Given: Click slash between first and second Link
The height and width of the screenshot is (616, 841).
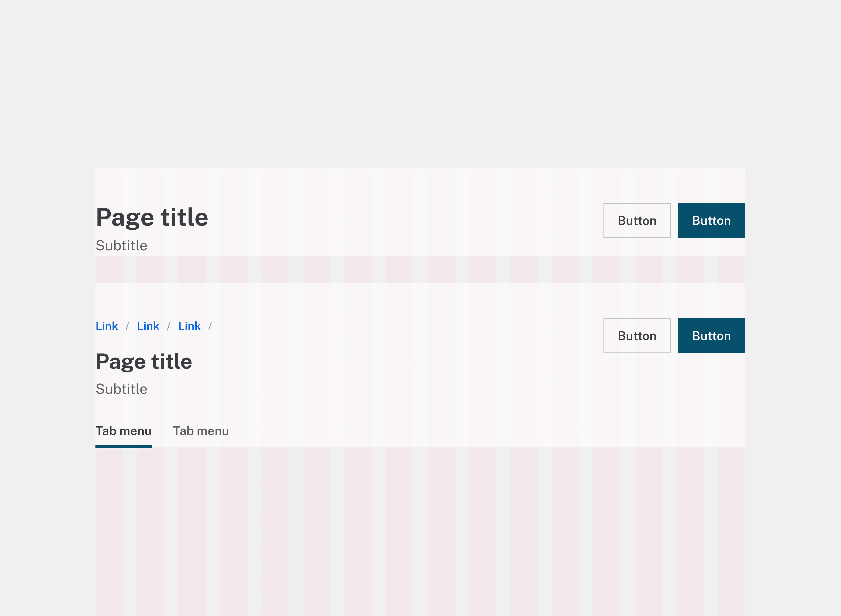Looking at the screenshot, I should [127, 326].
